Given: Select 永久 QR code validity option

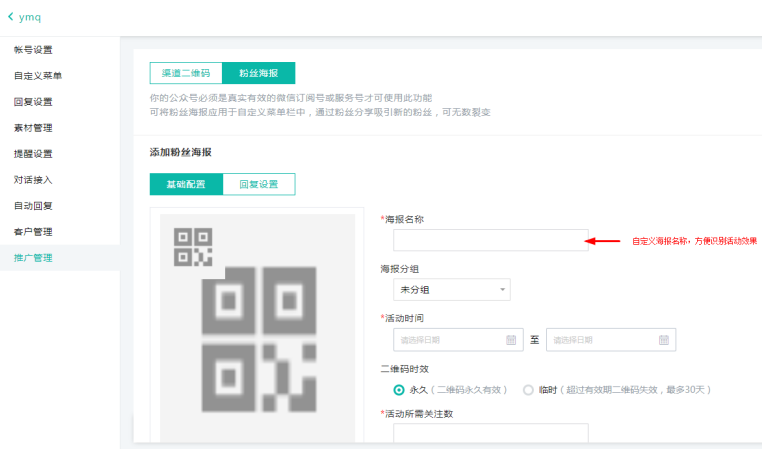Looking at the screenshot, I should point(399,390).
